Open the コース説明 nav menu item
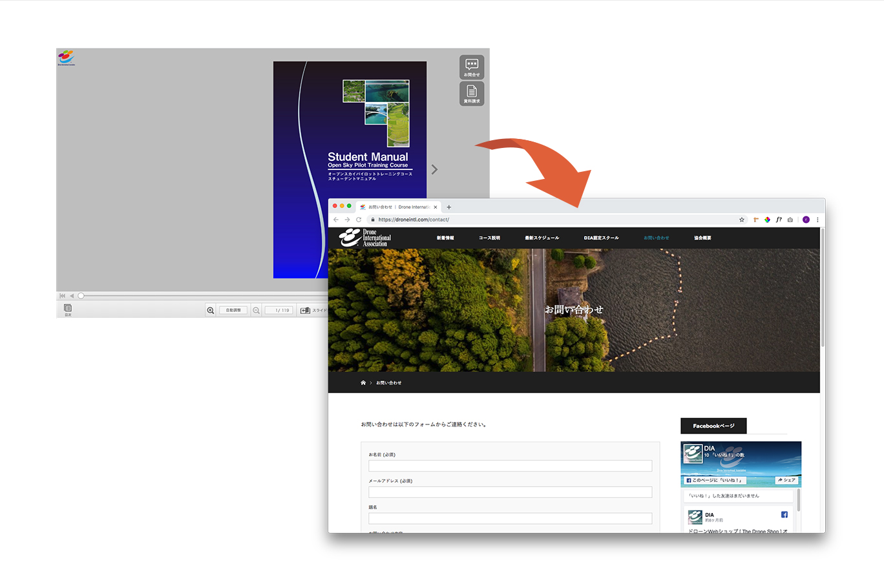Image resolution: width=884 pixels, height=588 pixels. [489, 238]
